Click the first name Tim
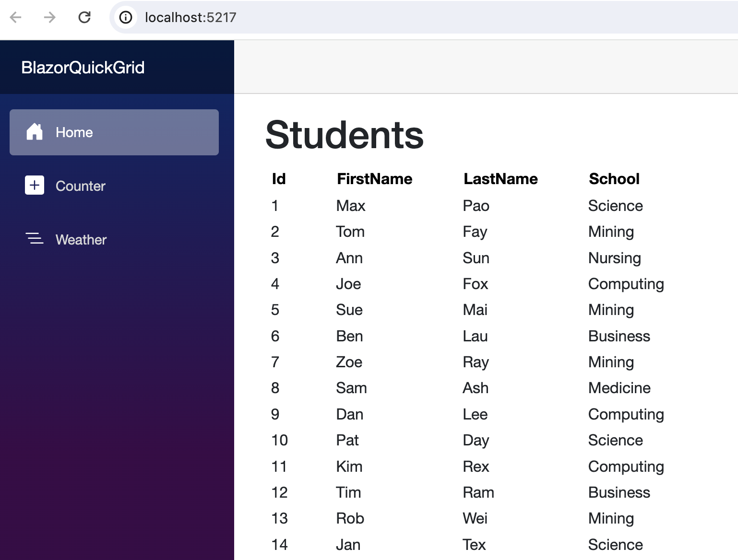 348,492
